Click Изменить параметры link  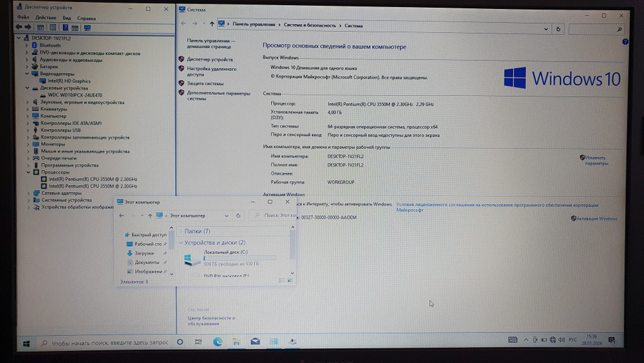coord(596,161)
